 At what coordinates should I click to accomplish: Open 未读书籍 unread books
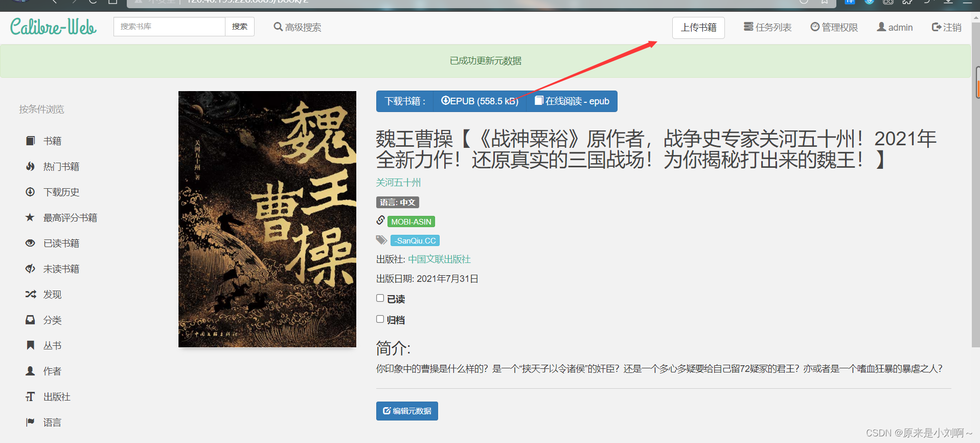tap(61, 269)
